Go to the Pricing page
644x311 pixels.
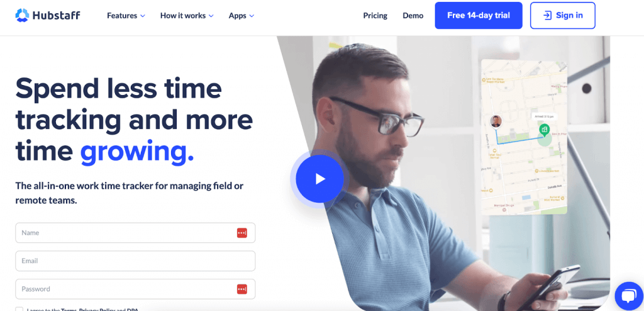coord(375,16)
